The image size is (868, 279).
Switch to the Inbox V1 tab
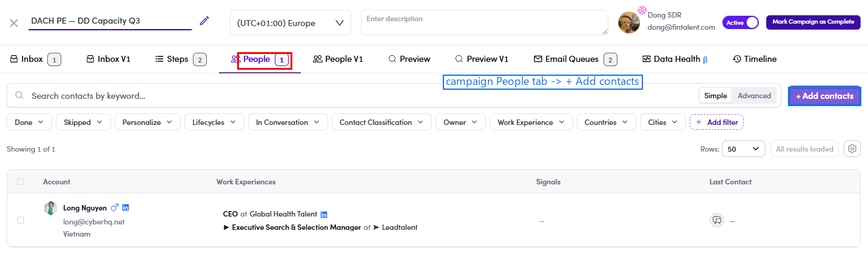pyautogui.click(x=109, y=59)
